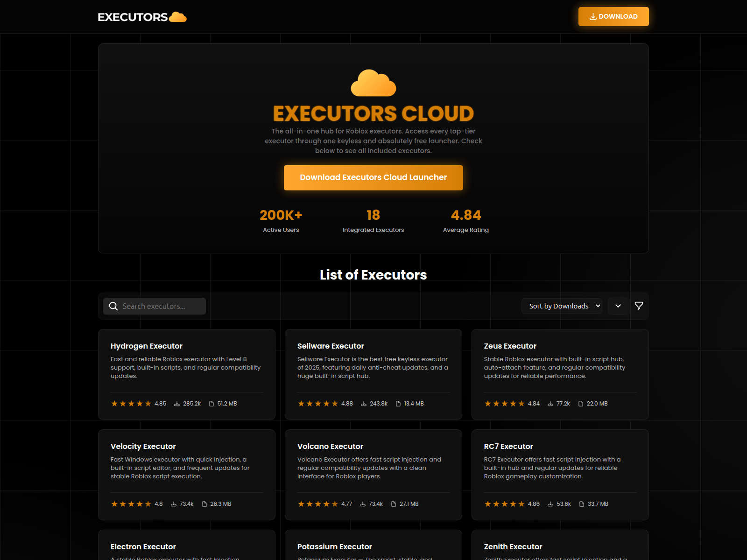Click the 4.84 Average Rating stat
747x560 pixels.
coord(466,221)
